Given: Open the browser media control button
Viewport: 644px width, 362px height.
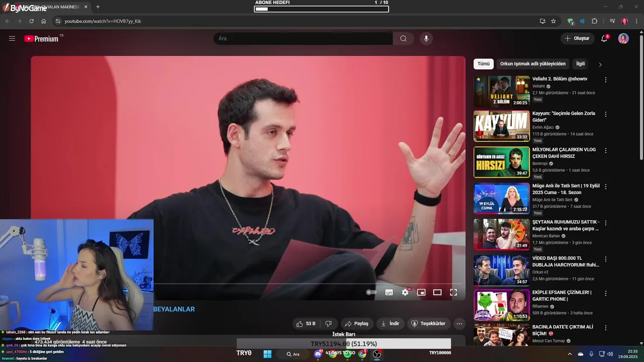Looking at the screenshot, I should (612, 21).
